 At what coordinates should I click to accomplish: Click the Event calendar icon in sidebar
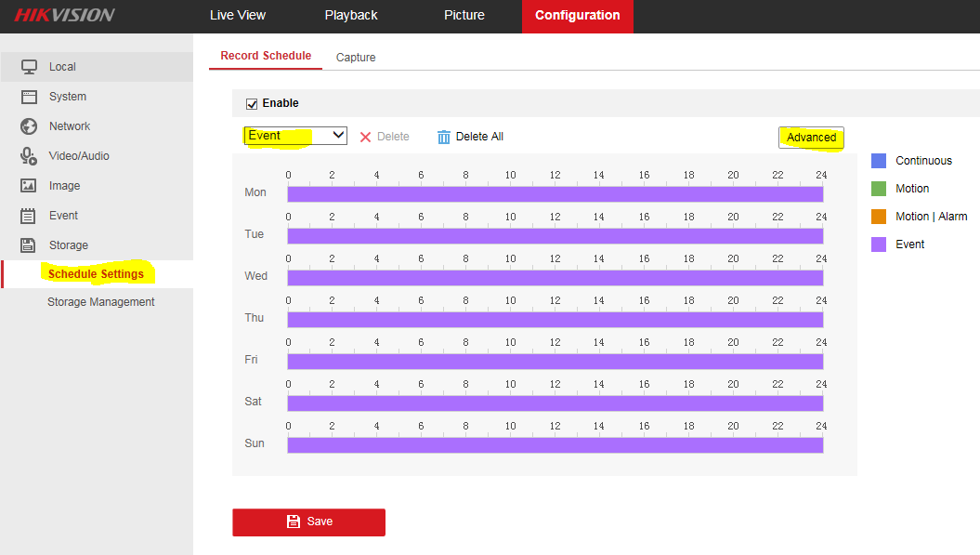(29, 216)
